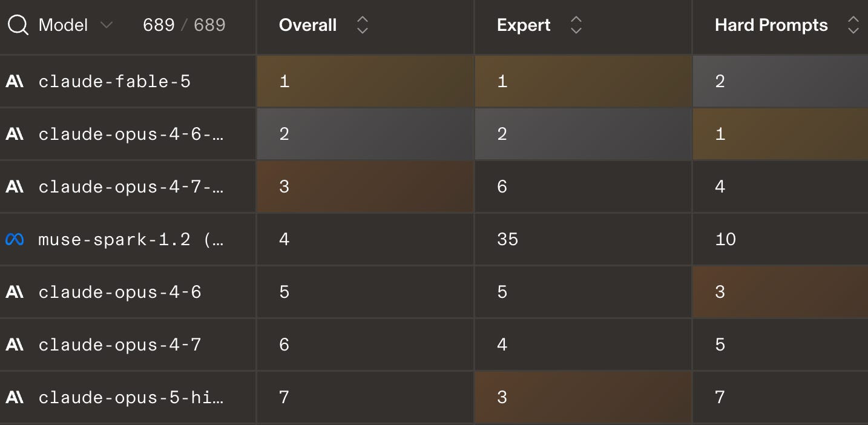Click Expert rank 35 cell for muse-spark
This screenshot has width=868, height=425.
coord(583,240)
